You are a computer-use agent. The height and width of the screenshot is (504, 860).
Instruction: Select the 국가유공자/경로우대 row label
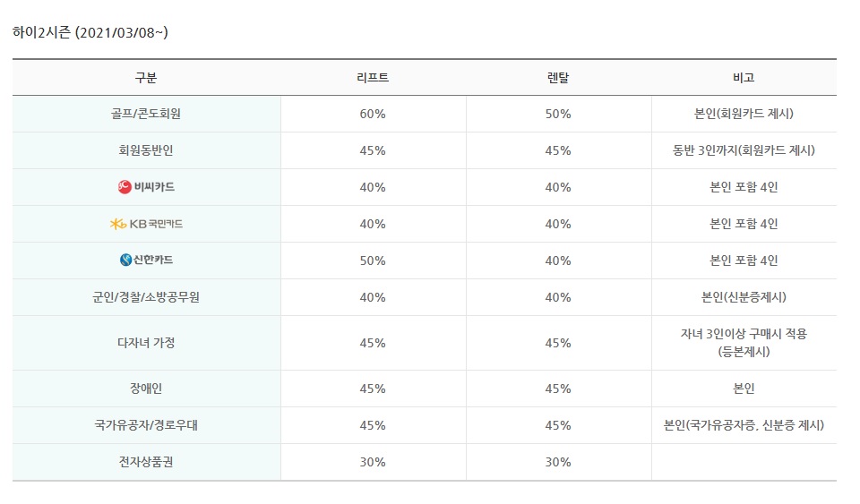tap(146, 425)
